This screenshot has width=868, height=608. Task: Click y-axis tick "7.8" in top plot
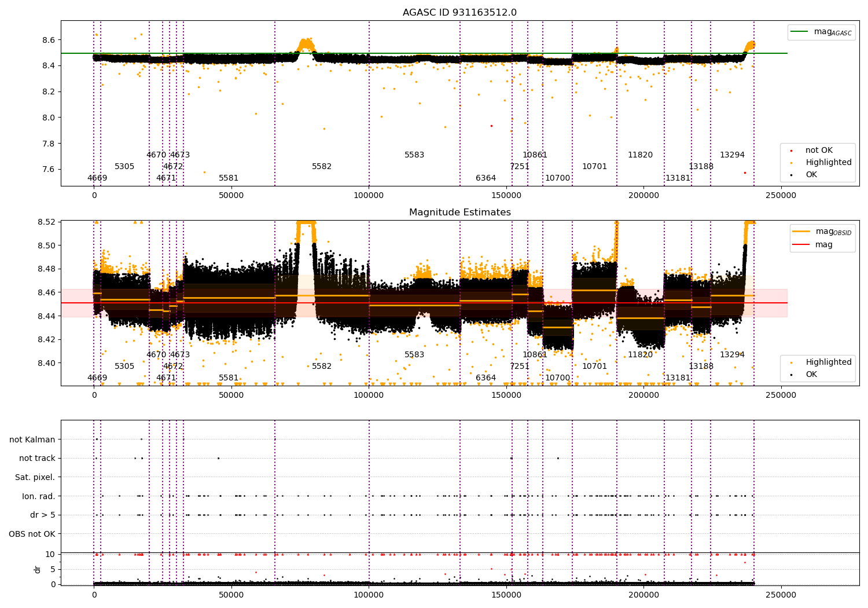point(49,144)
